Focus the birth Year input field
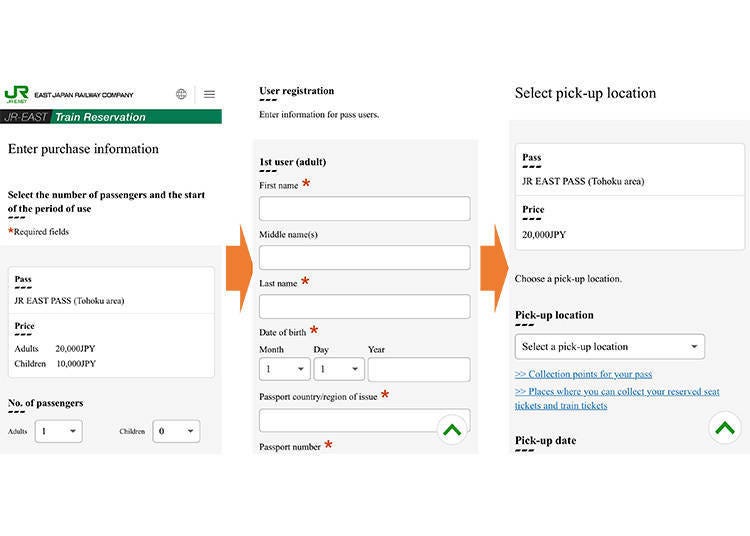Image resolution: width=750 pixels, height=536 pixels. 419,369
